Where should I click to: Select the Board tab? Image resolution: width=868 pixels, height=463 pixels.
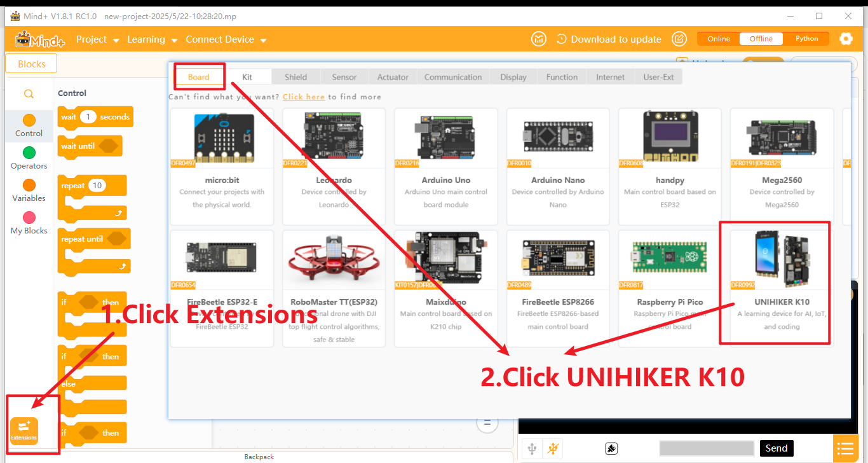(199, 77)
